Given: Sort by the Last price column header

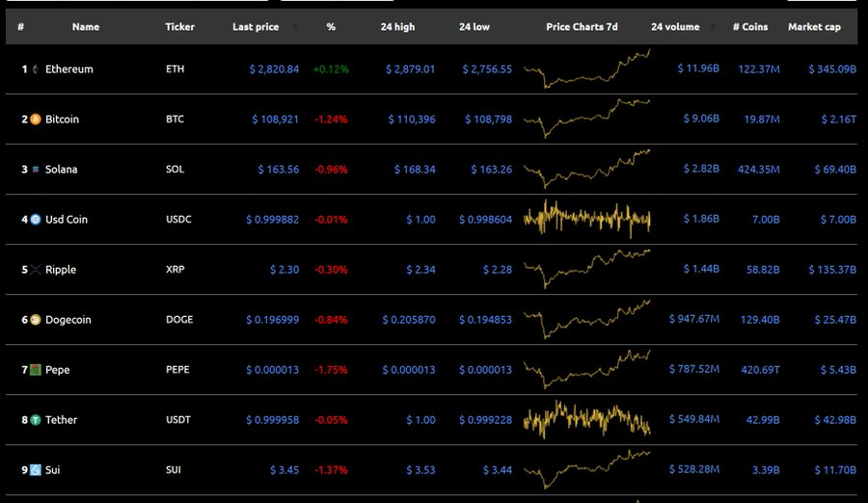Looking at the screenshot, I should (256, 27).
